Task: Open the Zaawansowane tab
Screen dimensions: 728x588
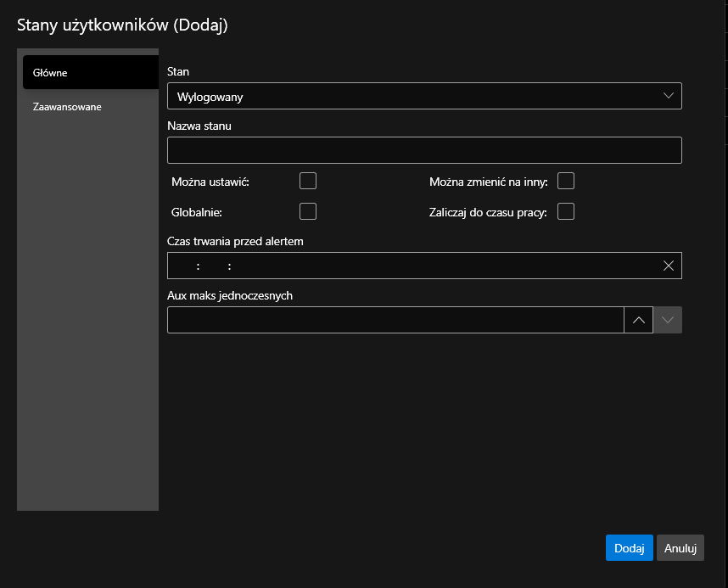Action: point(68,107)
